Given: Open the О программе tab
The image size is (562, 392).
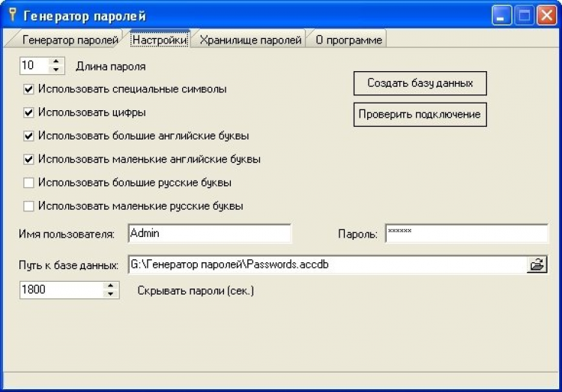Looking at the screenshot, I should pos(348,40).
